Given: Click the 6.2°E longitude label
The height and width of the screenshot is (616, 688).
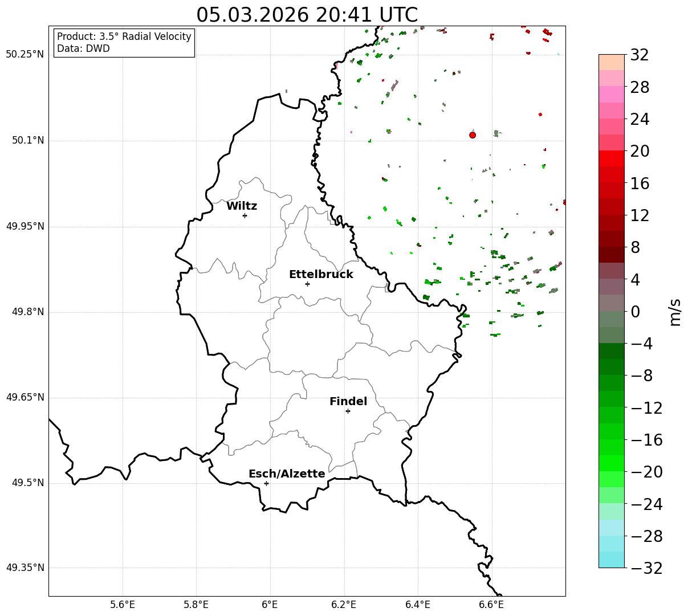Looking at the screenshot, I should click(344, 605).
